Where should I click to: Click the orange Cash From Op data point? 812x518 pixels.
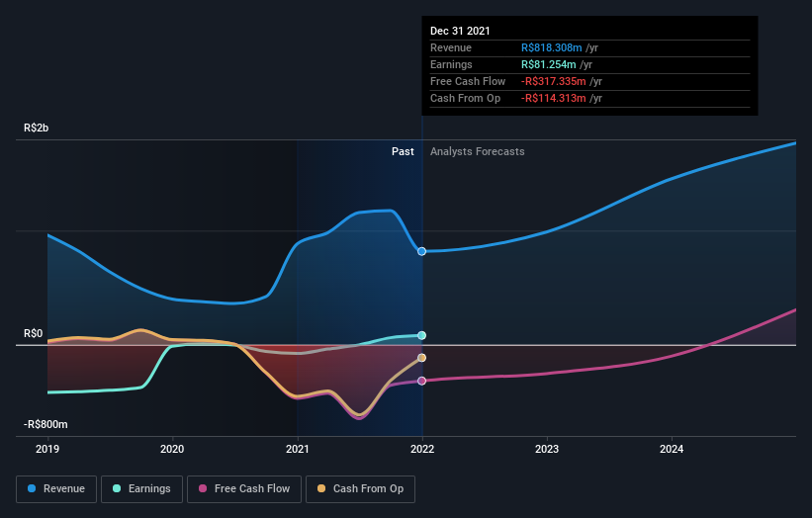point(422,358)
